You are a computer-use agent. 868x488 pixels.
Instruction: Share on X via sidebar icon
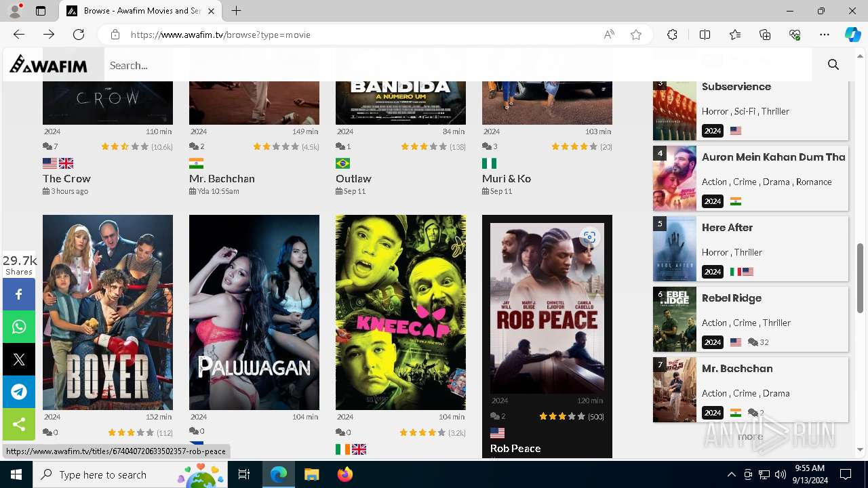(19, 359)
